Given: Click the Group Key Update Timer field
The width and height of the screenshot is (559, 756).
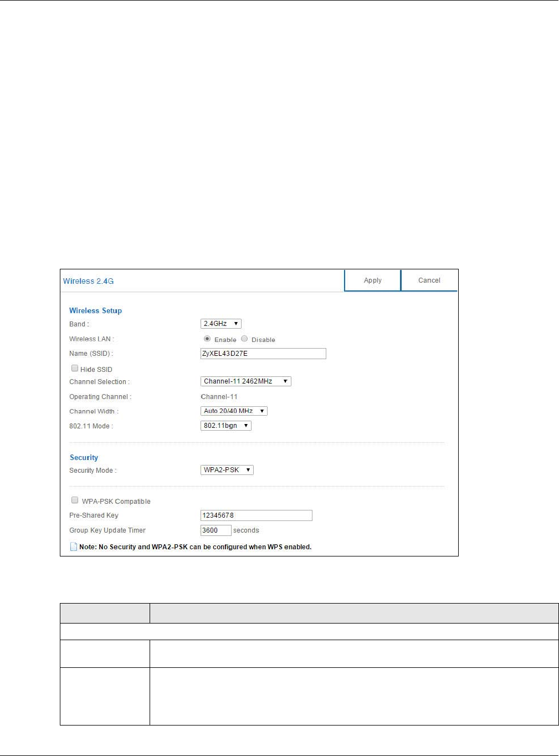Looking at the screenshot, I should (216, 530).
